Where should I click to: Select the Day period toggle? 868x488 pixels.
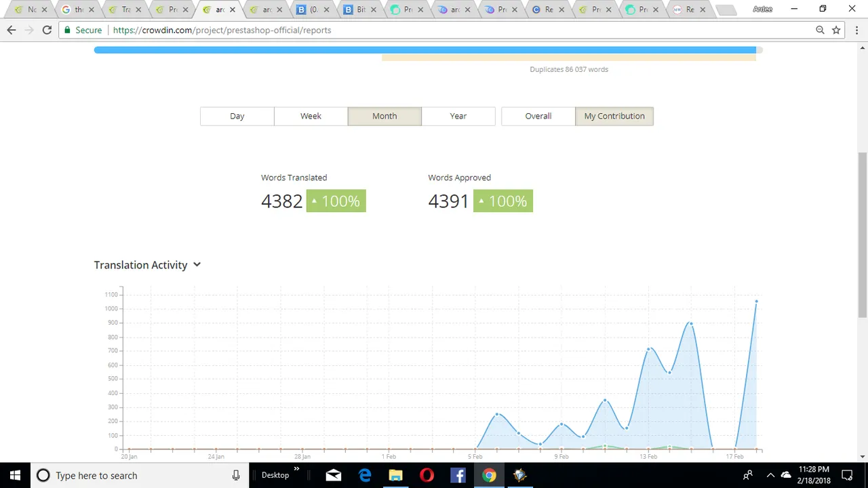(237, 116)
